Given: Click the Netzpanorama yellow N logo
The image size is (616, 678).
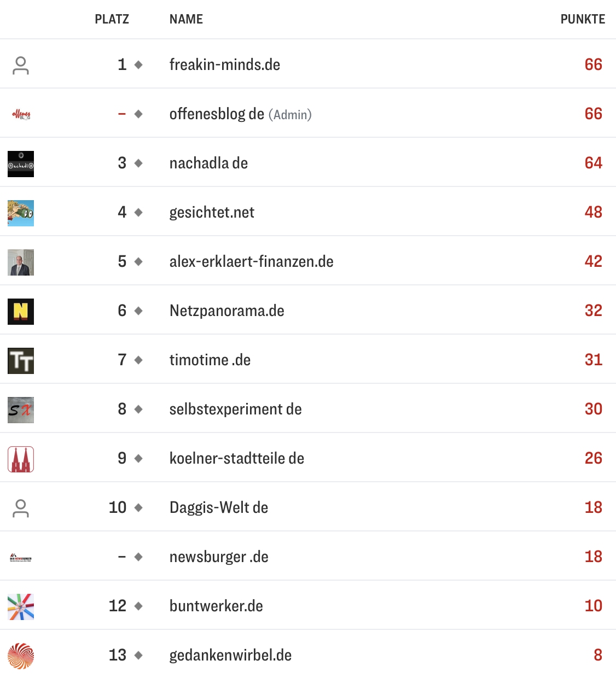Looking at the screenshot, I should pos(21,312).
